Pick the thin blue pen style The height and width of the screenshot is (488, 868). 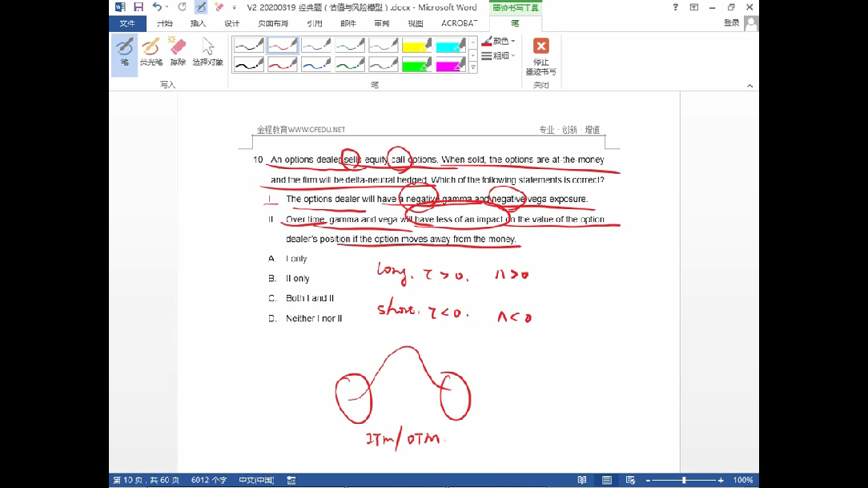[316, 46]
